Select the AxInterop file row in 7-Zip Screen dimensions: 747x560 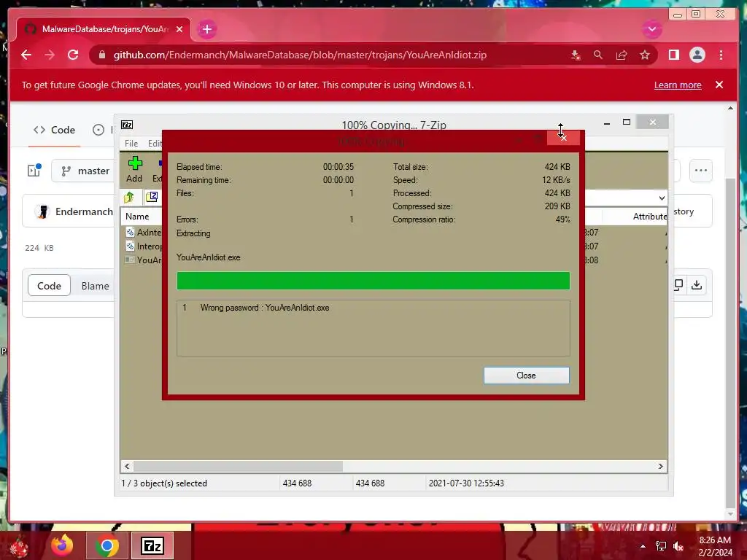tap(144, 233)
